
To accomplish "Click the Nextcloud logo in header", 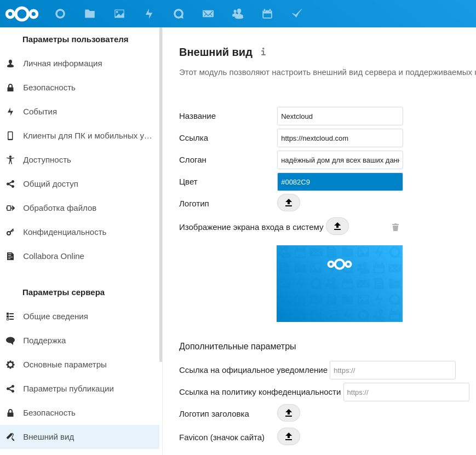I will pos(22,14).
